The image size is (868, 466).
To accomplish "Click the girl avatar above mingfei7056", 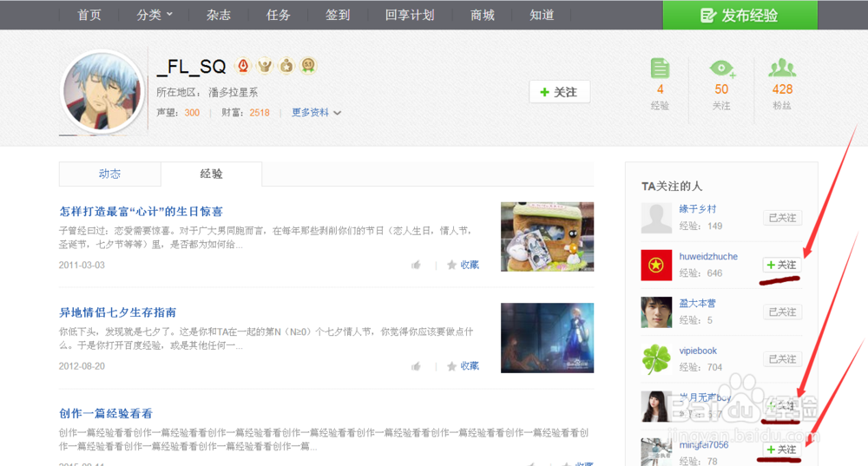I will 656,406.
